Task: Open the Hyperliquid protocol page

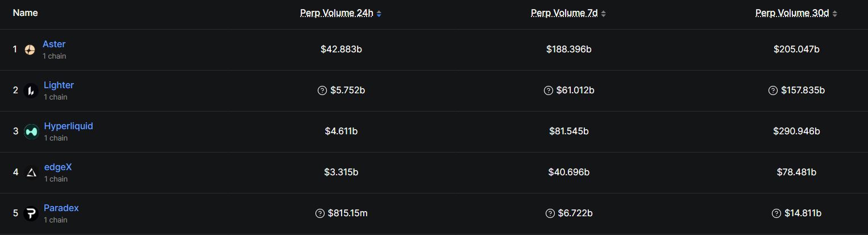Action: coord(68,126)
